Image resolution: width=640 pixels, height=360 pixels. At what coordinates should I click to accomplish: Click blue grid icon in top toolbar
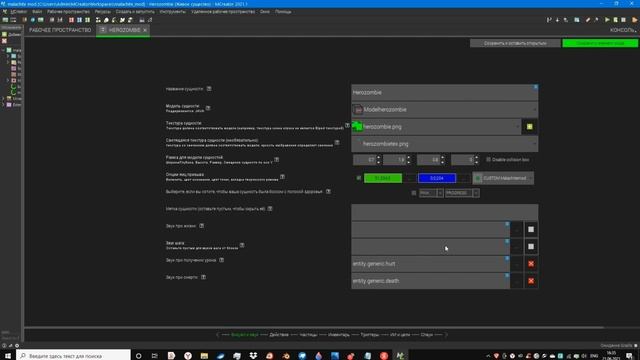(80, 20)
